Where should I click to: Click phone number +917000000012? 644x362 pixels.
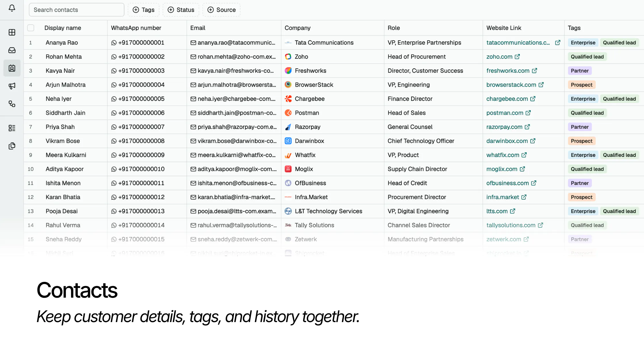[141, 197]
